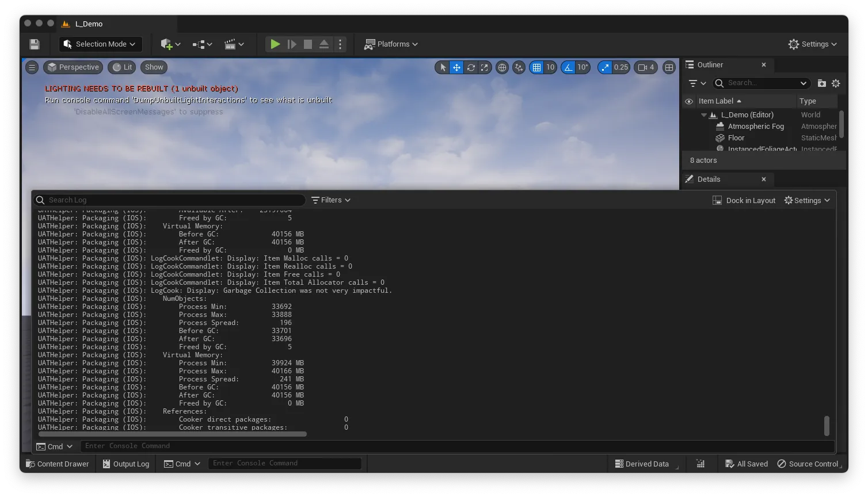Switch to the Perspective viewport menu
Screen dimensions: 868x497
pyautogui.click(x=73, y=67)
